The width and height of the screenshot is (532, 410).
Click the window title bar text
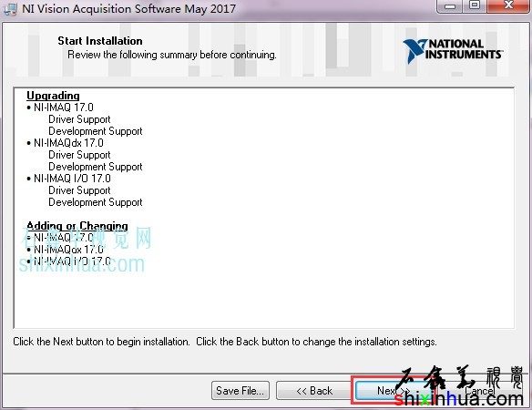[129, 8]
